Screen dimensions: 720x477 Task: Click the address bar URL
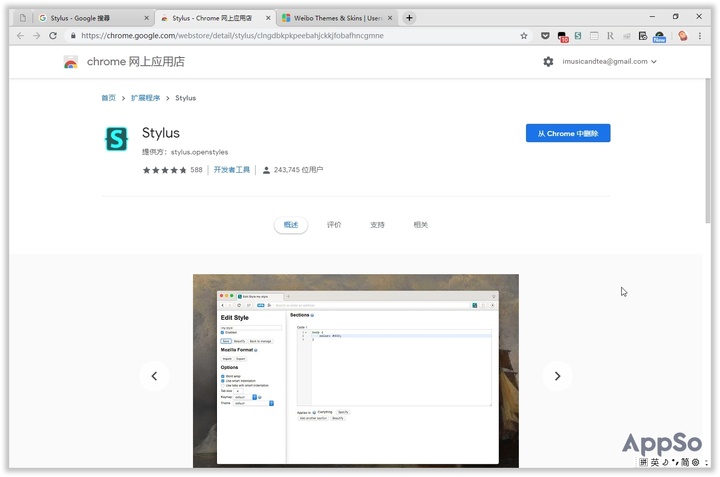point(232,35)
